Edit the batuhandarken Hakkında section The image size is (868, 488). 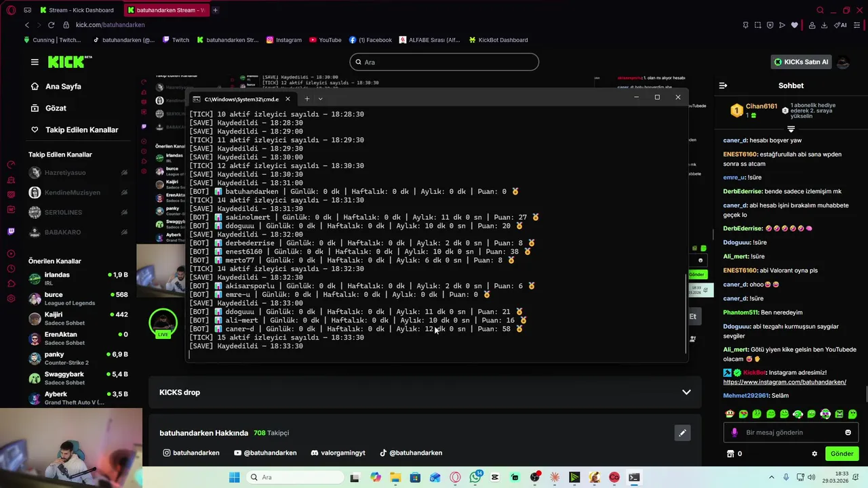point(682,433)
